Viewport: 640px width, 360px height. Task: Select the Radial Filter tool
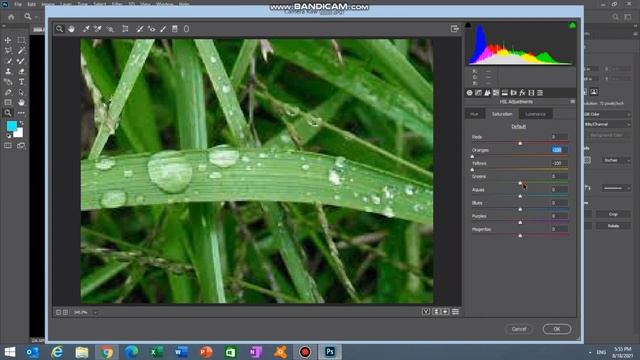pos(187,29)
